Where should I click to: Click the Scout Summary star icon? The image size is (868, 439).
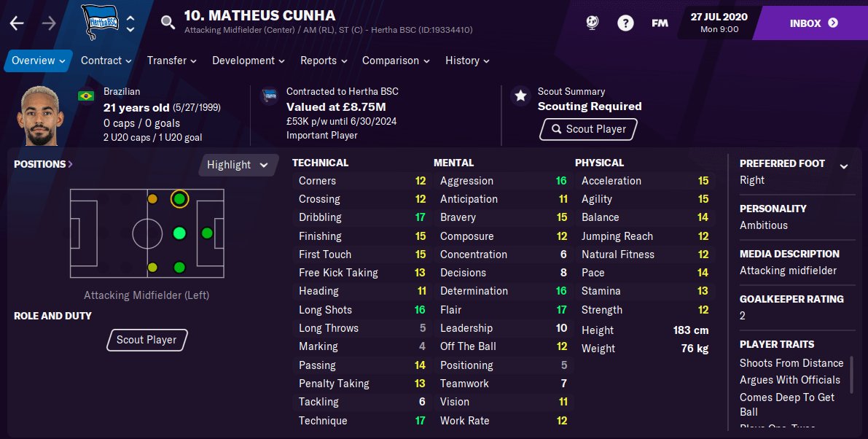pos(520,96)
